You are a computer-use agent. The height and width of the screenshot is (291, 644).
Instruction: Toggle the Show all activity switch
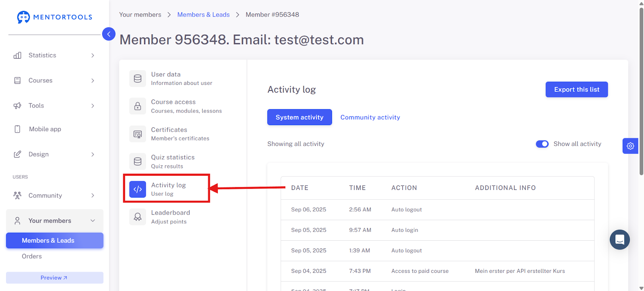pos(542,144)
